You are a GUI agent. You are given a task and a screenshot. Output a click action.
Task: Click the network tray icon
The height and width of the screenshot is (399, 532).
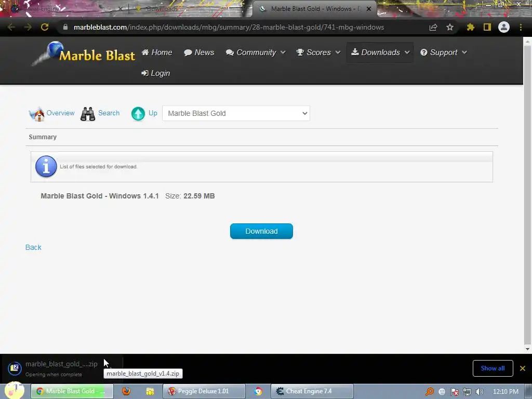coord(467,392)
